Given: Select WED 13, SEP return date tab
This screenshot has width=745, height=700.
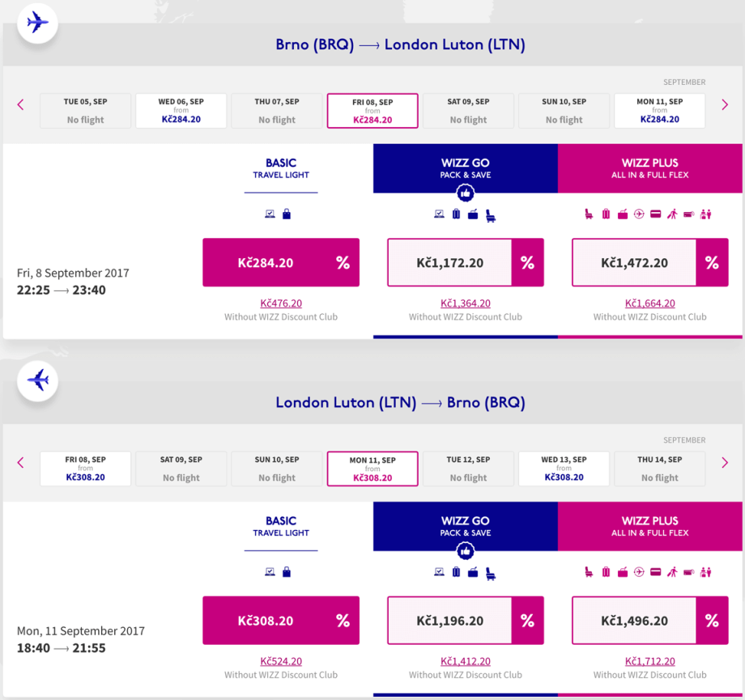Looking at the screenshot, I should point(564,469).
